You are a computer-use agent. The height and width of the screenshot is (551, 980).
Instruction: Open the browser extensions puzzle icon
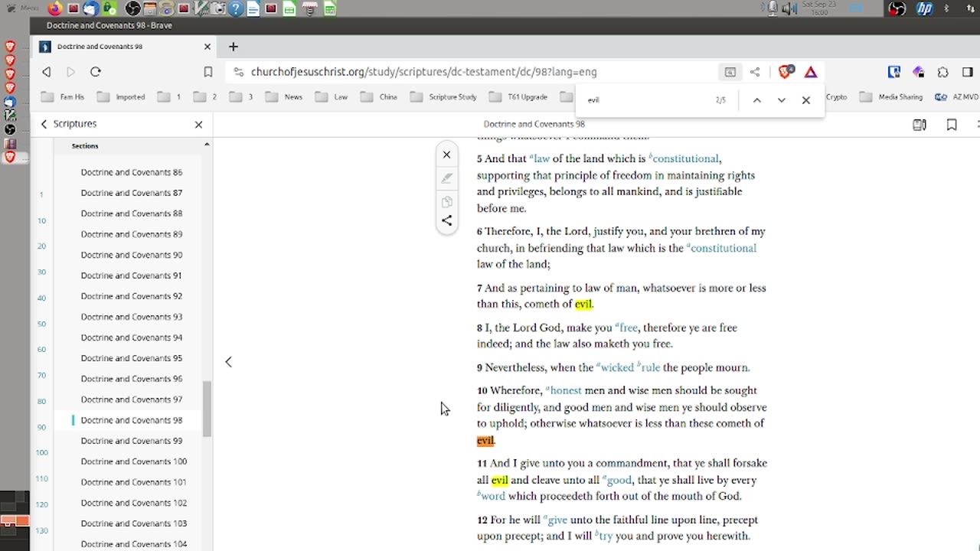coord(943,72)
